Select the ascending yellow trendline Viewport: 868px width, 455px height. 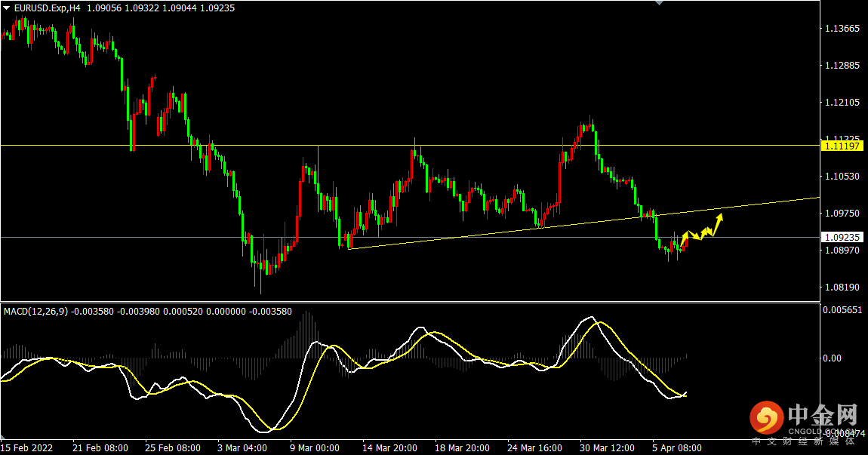[x=584, y=223]
